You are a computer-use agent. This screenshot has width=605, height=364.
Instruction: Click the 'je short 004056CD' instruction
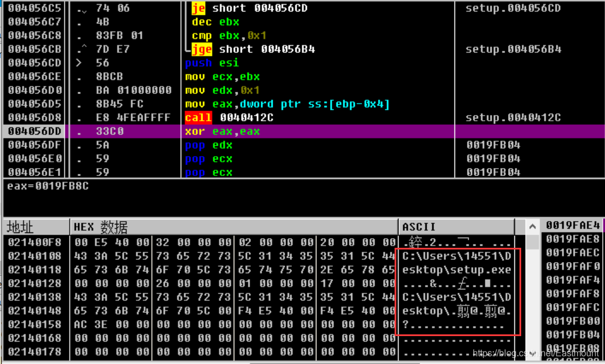(250, 8)
